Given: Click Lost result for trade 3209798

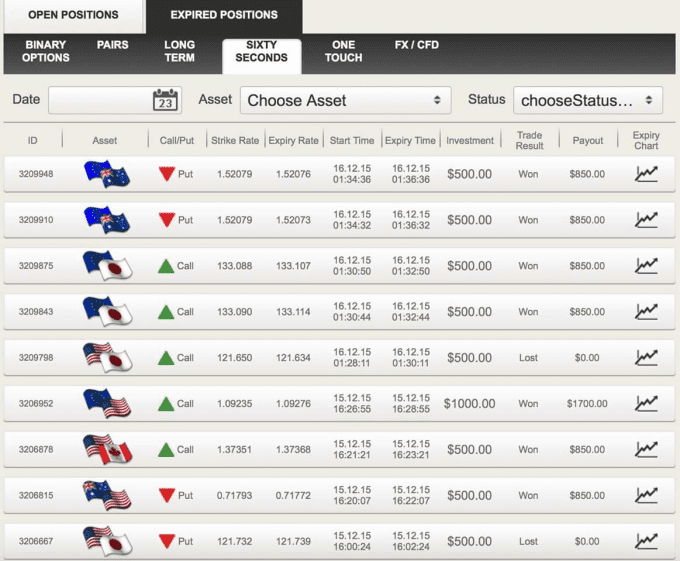Looking at the screenshot, I should coord(528,358).
